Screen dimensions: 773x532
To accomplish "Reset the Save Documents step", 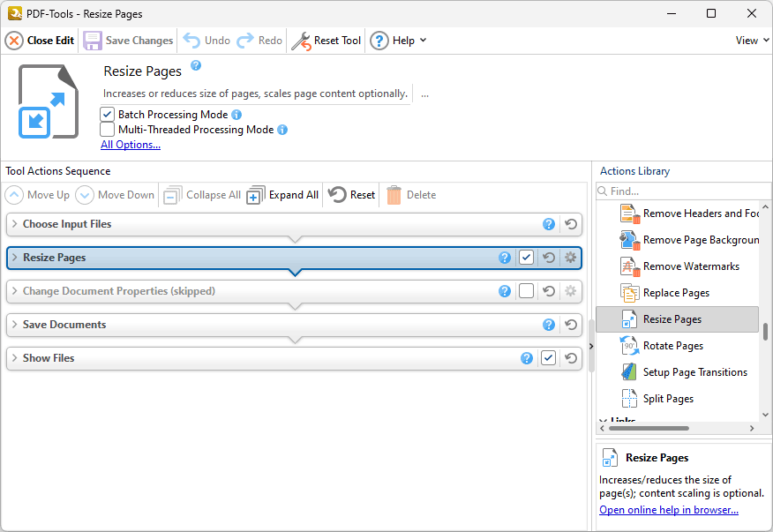I will click(571, 325).
